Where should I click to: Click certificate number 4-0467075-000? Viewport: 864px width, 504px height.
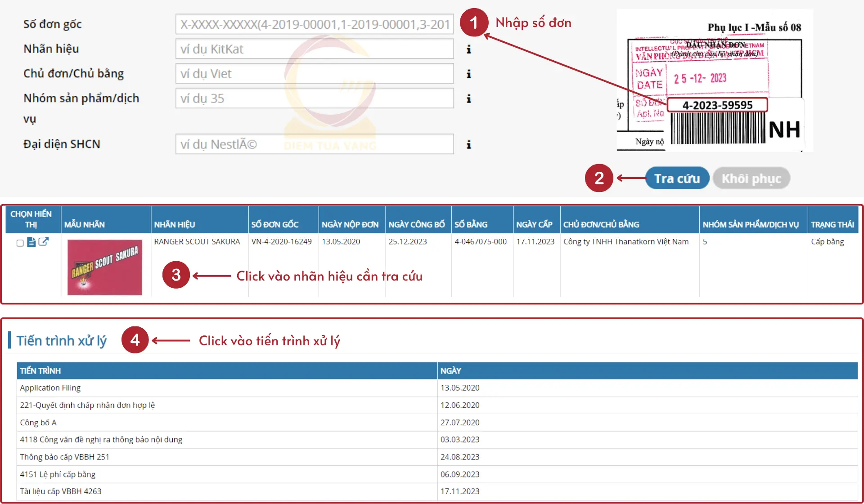(x=481, y=241)
